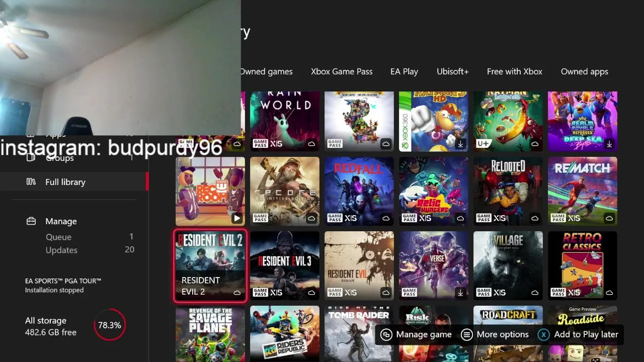Open ReCore Definitive Edition tile

285,191
